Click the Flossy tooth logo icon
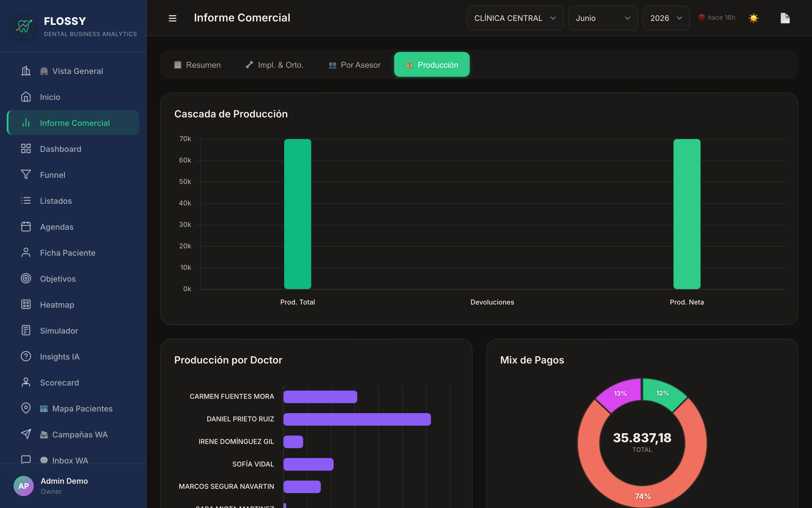Viewport: 812px width, 508px height. (24, 26)
